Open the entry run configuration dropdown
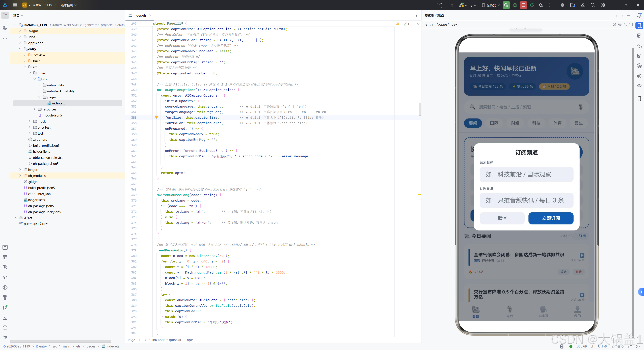This screenshot has height=350, width=644. click(468, 5)
